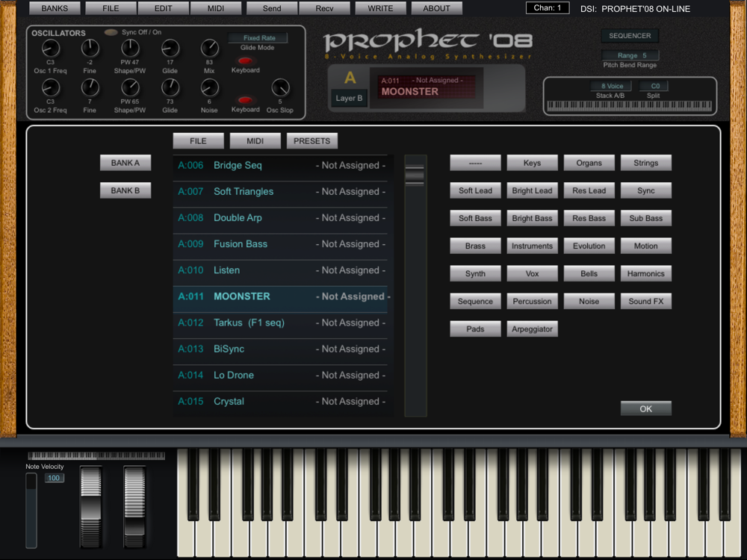The height and width of the screenshot is (560, 747).
Task: Choose the Vox category
Action: click(x=532, y=273)
